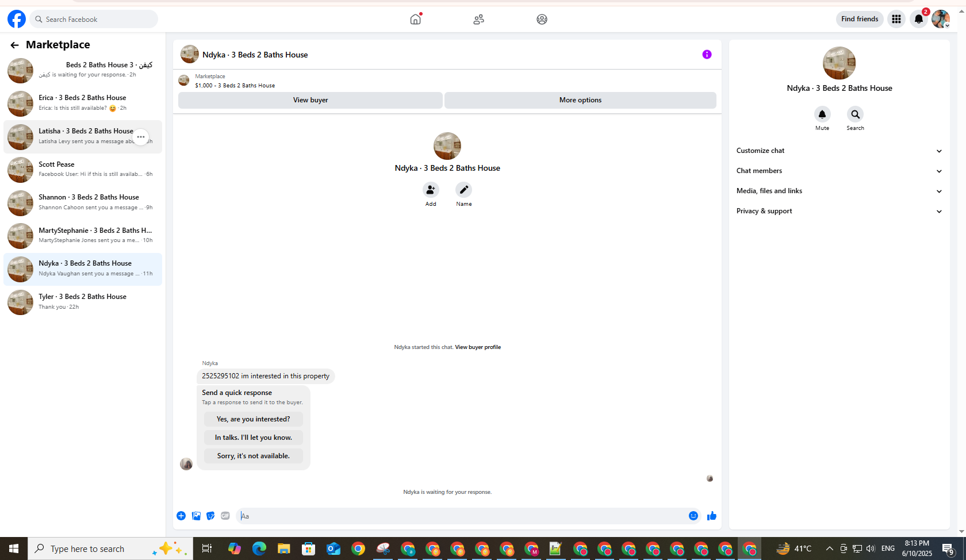
Task: Click the large Ndyka listing thumbnail in sidebar
Action: 839,63
